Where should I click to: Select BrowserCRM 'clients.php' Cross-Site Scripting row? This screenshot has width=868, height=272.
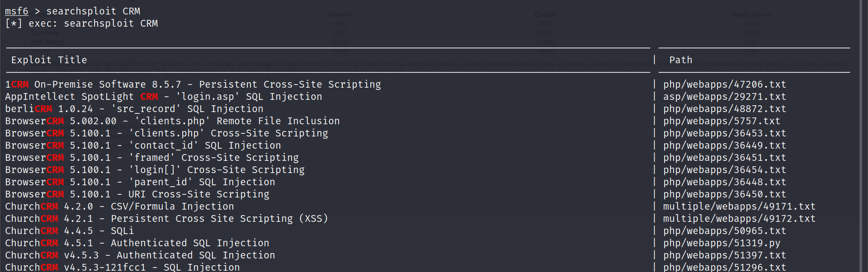tap(166, 133)
